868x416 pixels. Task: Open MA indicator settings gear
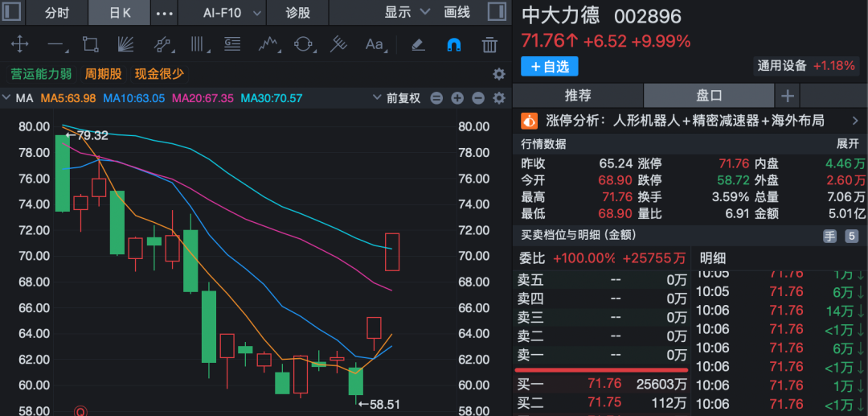[x=499, y=99]
